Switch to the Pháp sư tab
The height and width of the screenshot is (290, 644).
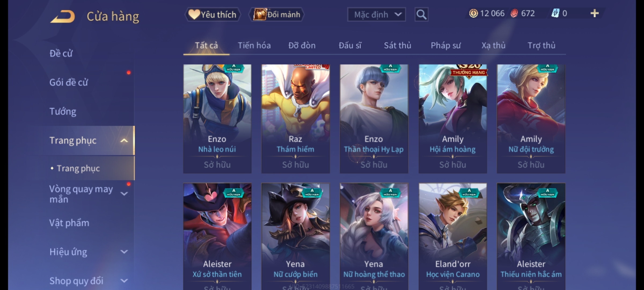(x=445, y=45)
